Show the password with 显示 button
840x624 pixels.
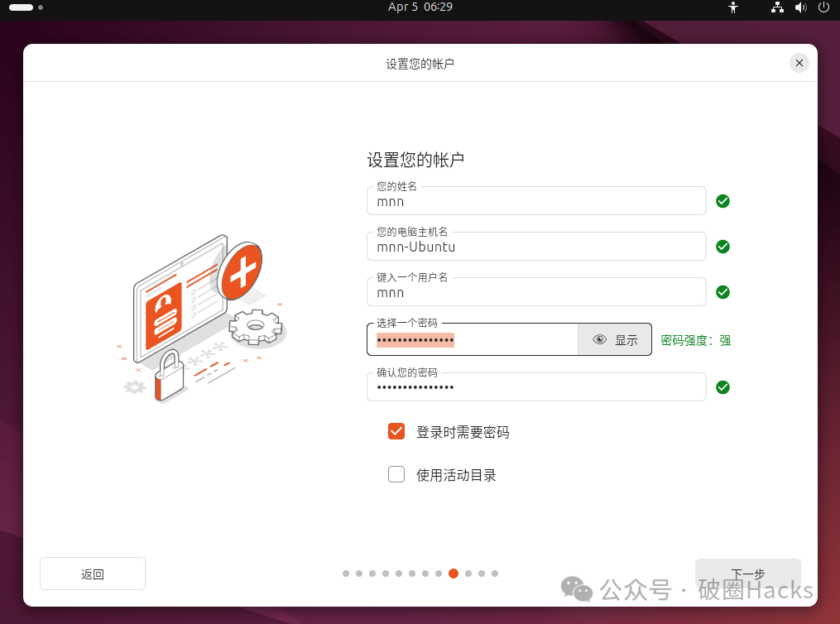point(615,339)
